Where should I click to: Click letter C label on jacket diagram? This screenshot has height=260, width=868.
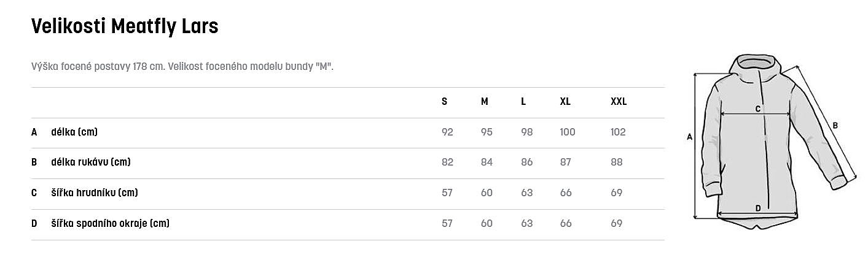click(x=757, y=109)
